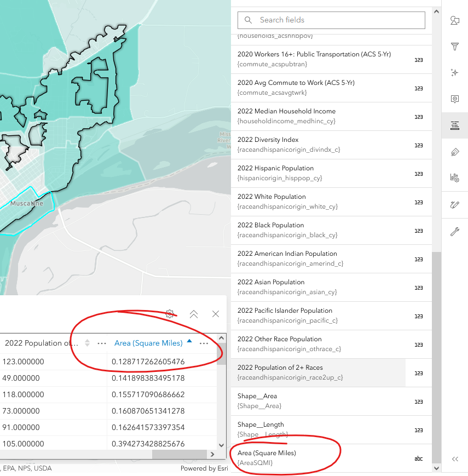The image size is (468, 476).
Task: Open the Configure pop-ups icon
Action: 455,99
